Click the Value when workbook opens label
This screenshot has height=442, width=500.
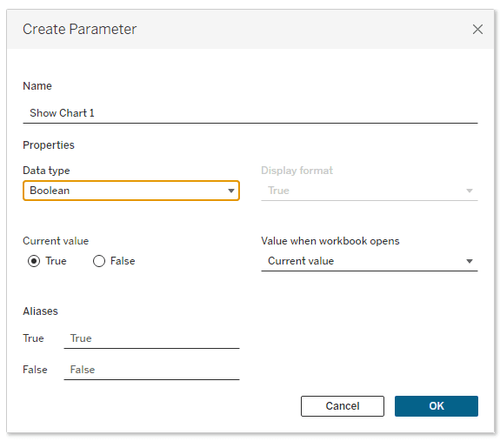coord(330,241)
